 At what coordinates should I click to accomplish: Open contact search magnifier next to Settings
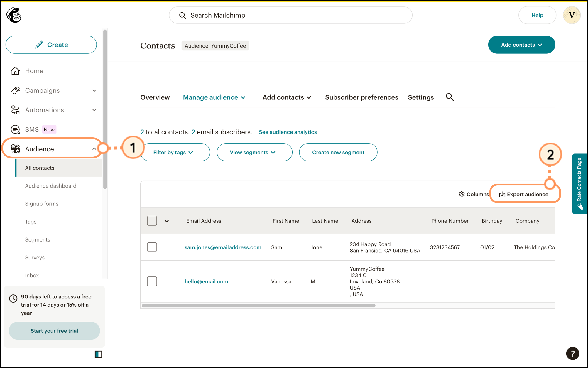(x=450, y=97)
